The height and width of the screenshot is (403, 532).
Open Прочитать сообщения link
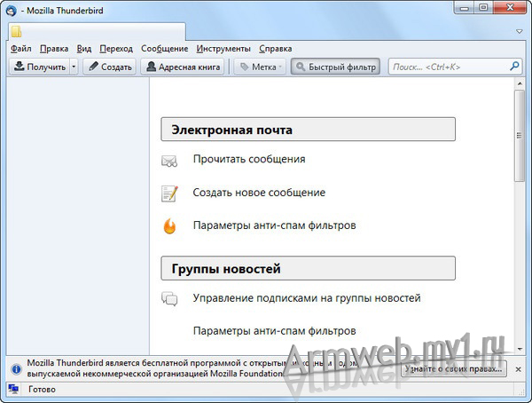(x=249, y=159)
